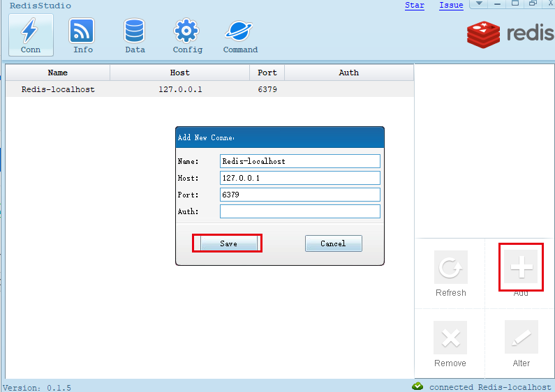Click the Port field containing 6379

pyautogui.click(x=299, y=195)
